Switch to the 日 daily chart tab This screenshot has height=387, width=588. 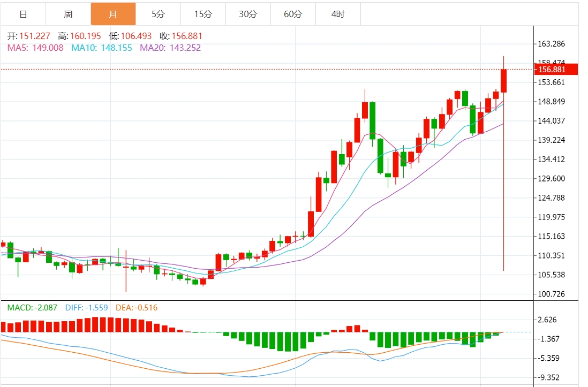coord(23,14)
